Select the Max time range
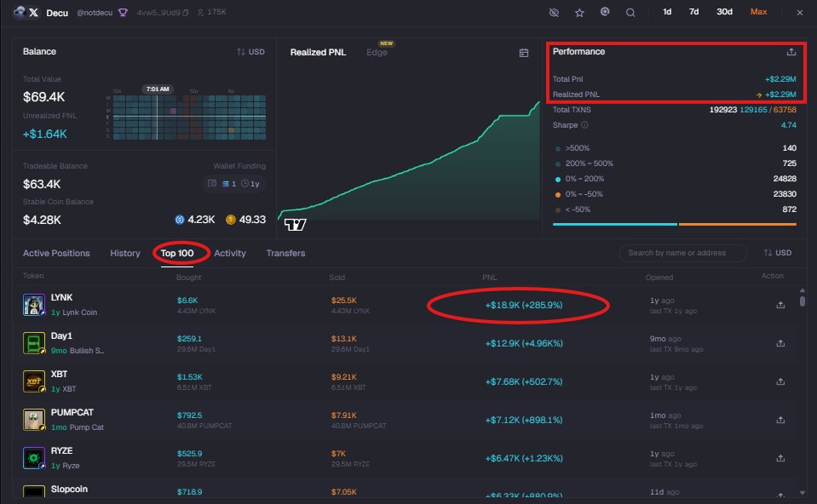 (x=758, y=11)
